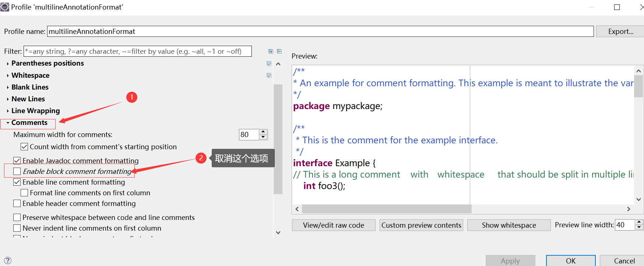Click the 'Preview:' label

click(x=305, y=56)
